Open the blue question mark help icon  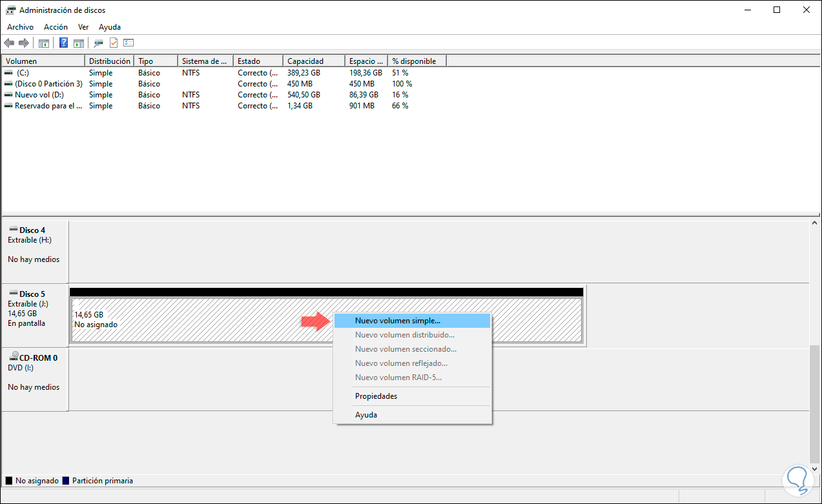[x=64, y=43]
